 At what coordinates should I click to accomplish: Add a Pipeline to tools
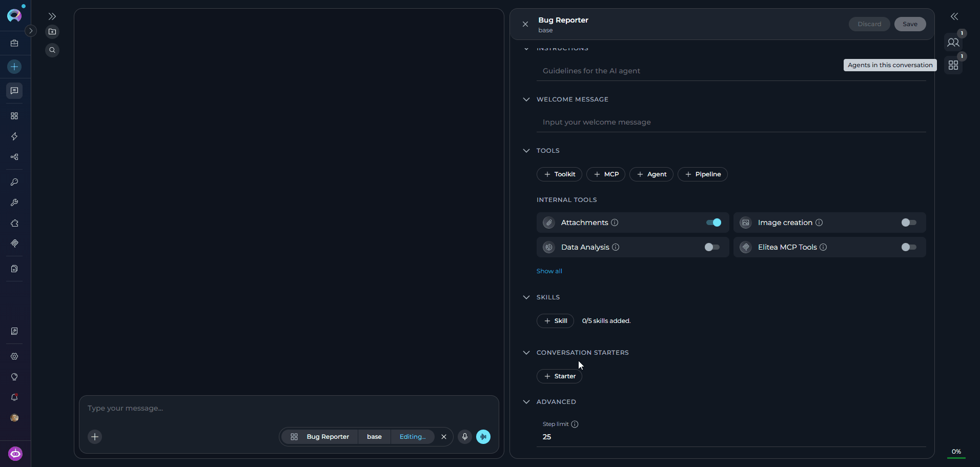click(703, 174)
